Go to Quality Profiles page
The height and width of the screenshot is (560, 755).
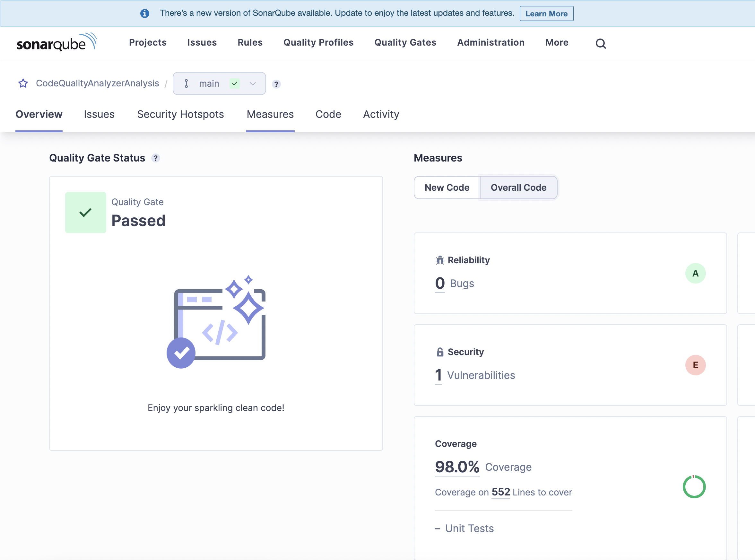tap(318, 42)
